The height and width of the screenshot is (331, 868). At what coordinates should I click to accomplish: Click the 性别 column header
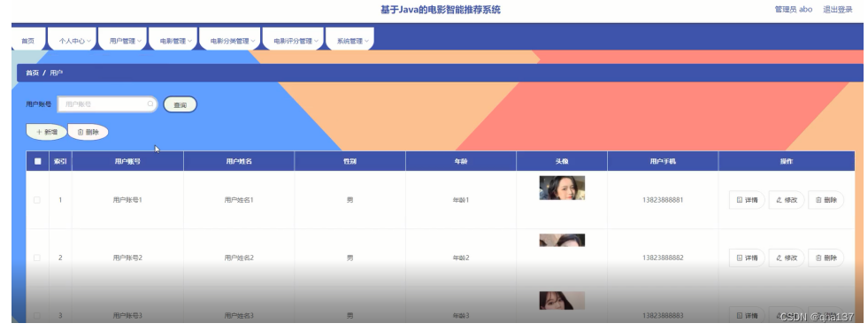tap(350, 162)
